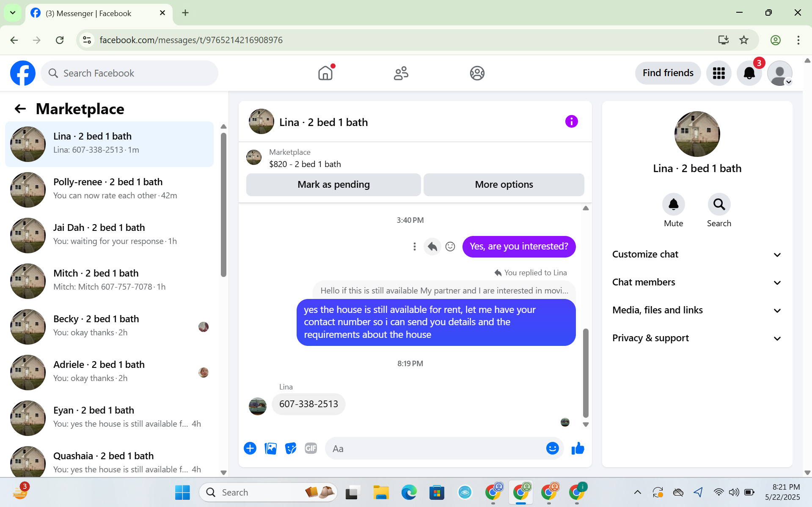Open Becky conversation in list
Viewport: 812px width, 507px height.
tap(109, 327)
